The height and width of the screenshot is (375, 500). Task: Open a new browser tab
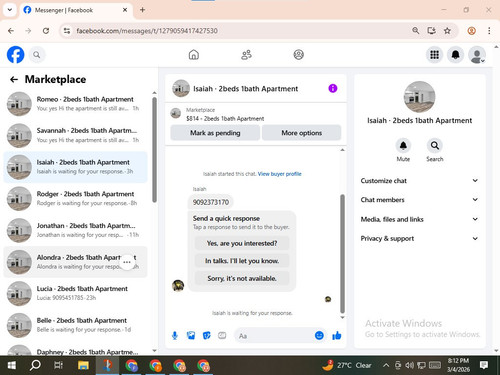142,10
